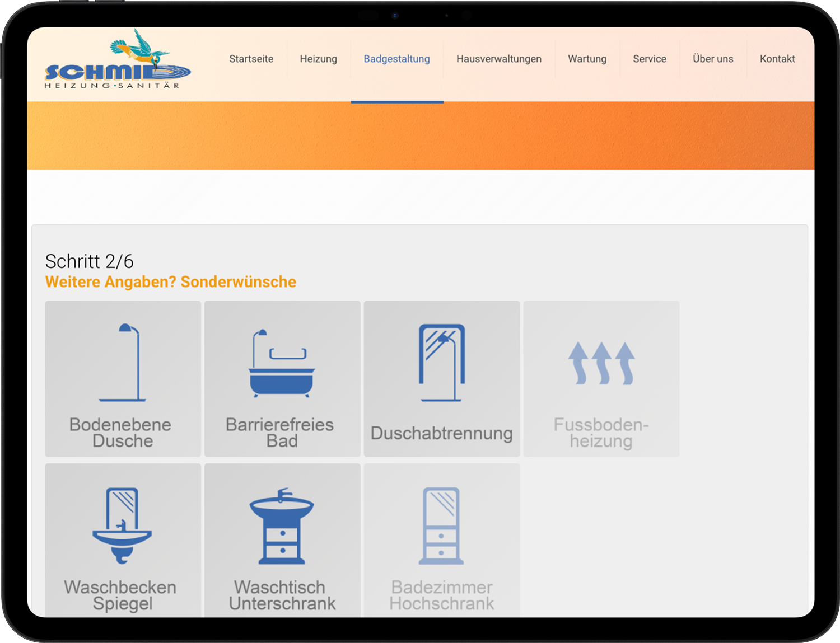This screenshot has width=840, height=643.
Task: Click the 'Weitere Angaben? Sonderwünsche' subtitle
Action: tap(171, 281)
